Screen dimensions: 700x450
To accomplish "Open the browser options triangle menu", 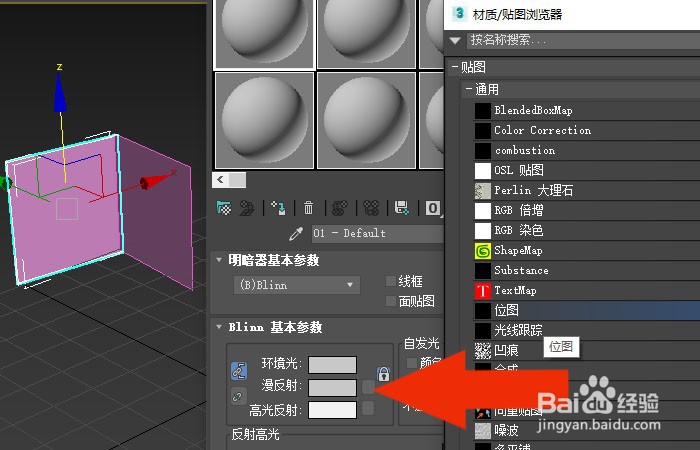I will coord(455,41).
